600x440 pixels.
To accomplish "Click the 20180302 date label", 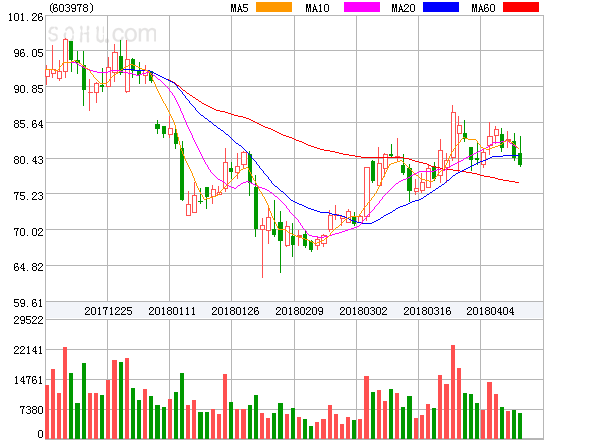I will tap(363, 311).
